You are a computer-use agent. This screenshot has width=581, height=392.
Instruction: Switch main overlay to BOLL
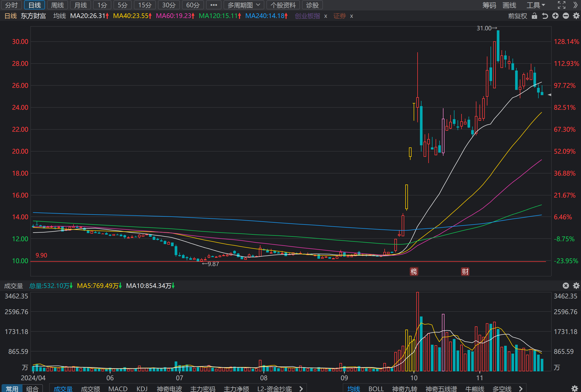click(376, 389)
